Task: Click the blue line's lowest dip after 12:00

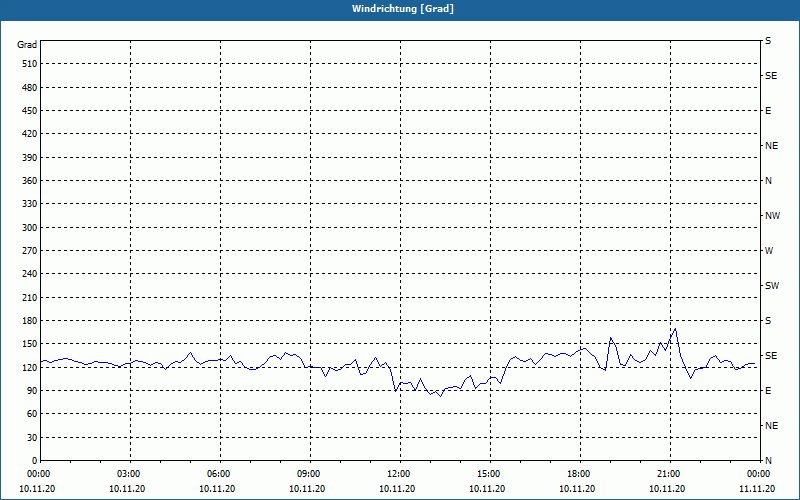Action: [x=440, y=396]
